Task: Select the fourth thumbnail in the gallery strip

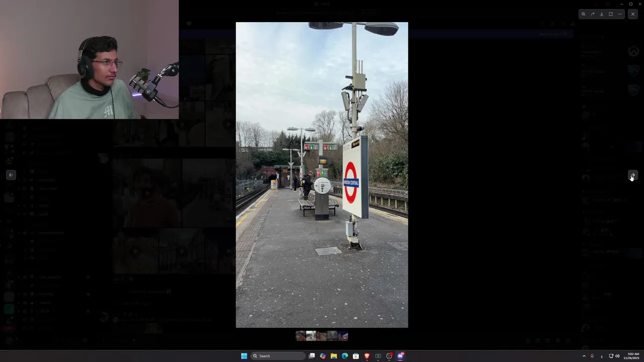Action: click(x=332, y=336)
